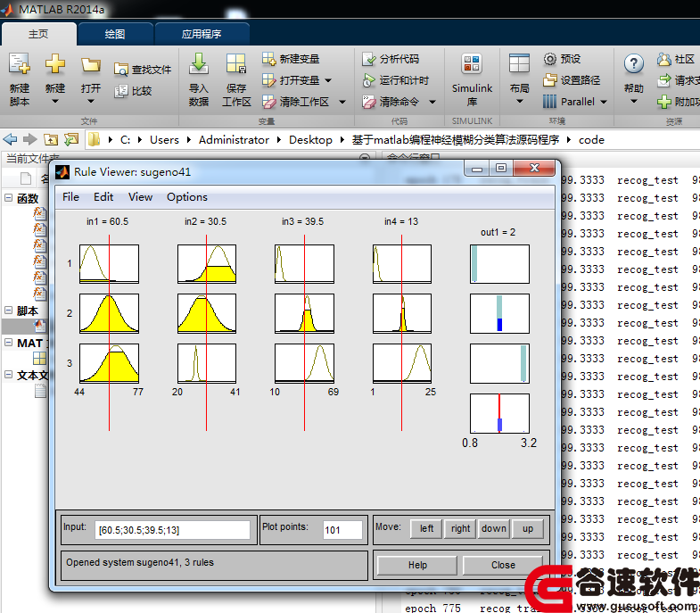
Task: Click 设置路径 set path
Action: point(572,80)
